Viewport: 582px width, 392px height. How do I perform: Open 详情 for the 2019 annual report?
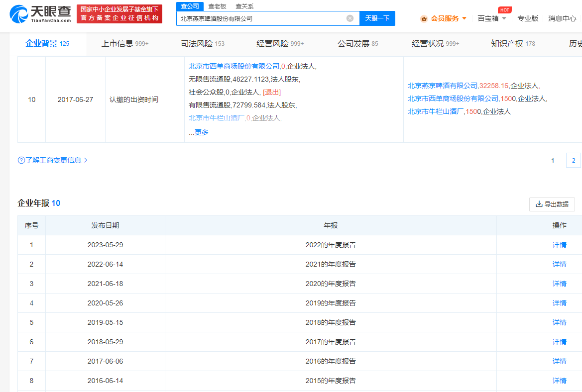click(559, 303)
